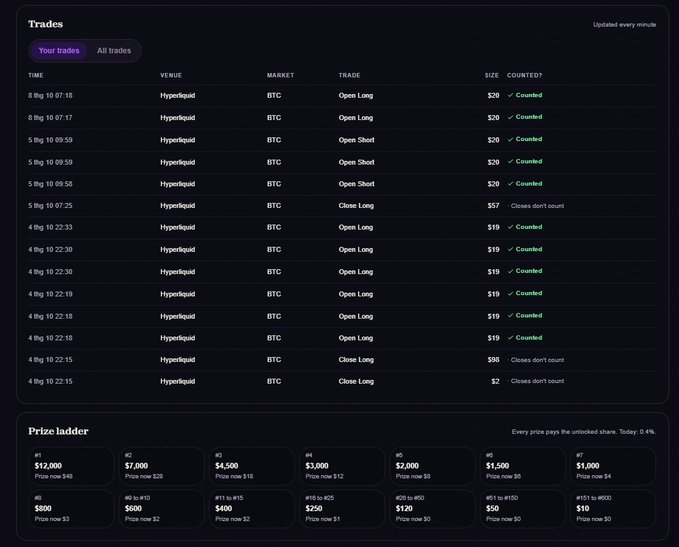Open the #1 $12,000 prize card
This screenshot has height=547, width=679.
pyautogui.click(x=71, y=466)
